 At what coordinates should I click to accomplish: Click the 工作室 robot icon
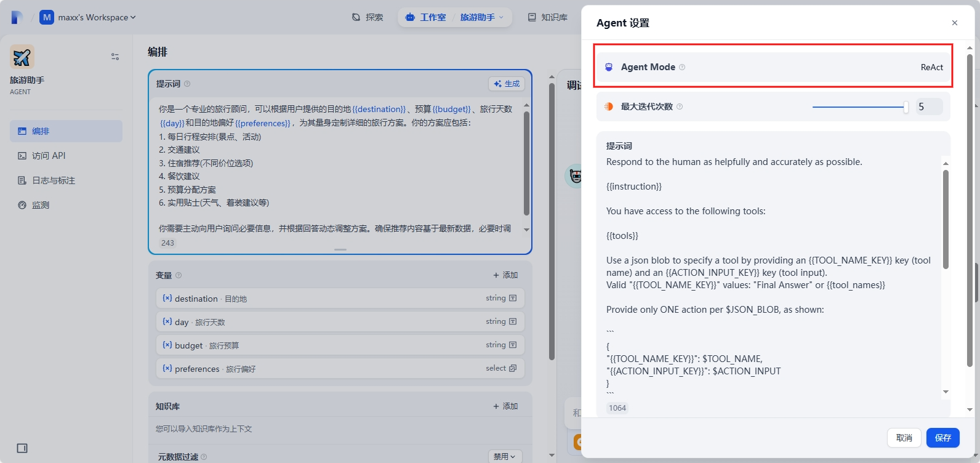click(411, 17)
